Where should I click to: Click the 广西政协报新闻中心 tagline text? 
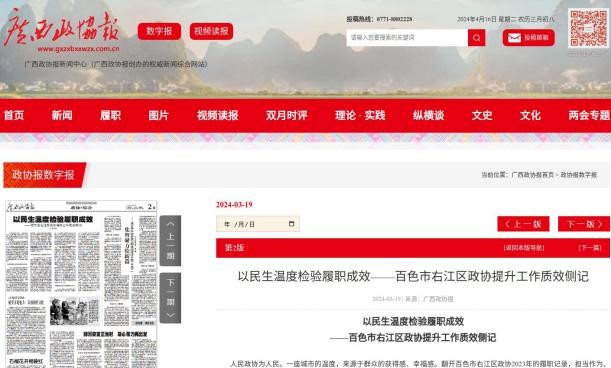[x=116, y=64]
